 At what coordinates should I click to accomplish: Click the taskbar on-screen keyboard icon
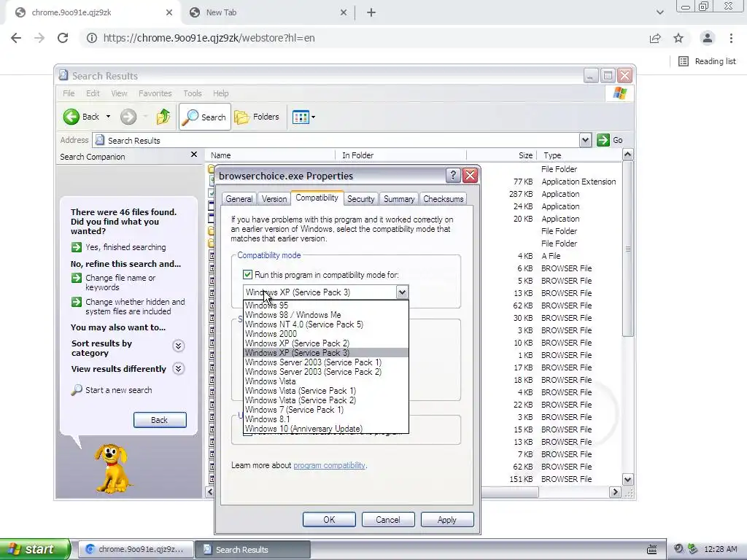651,549
